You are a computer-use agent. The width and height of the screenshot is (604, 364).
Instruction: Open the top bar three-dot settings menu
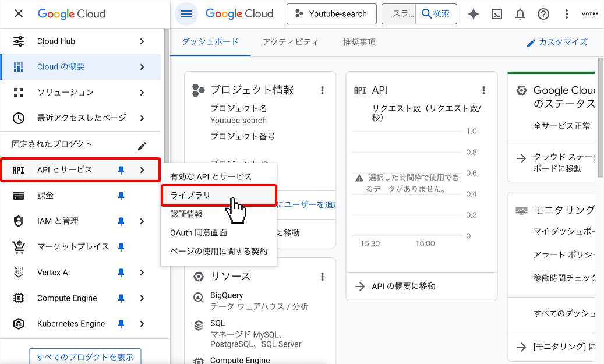point(566,14)
